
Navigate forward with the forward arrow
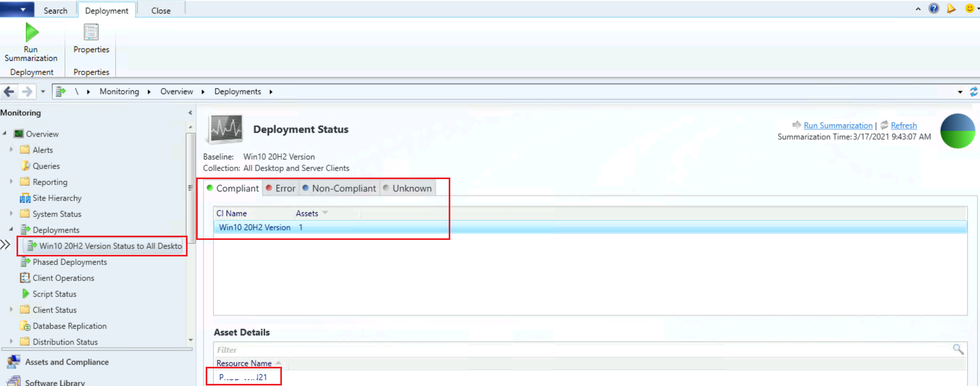(27, 92)
